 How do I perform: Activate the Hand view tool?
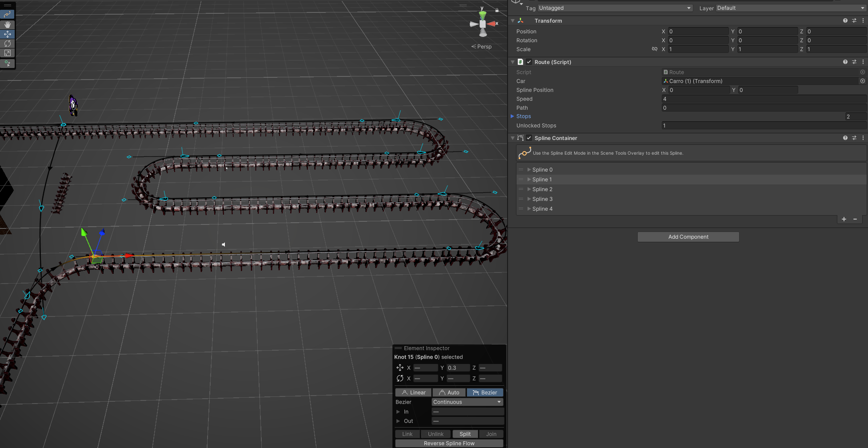[8, 24]
